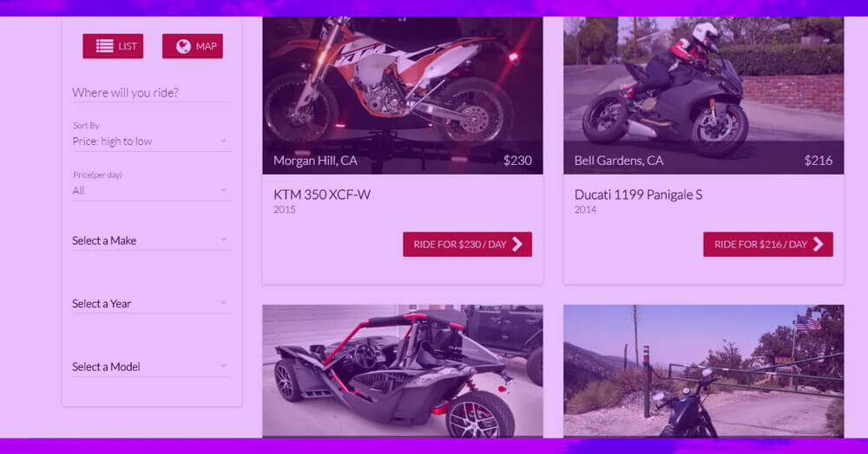The width and height of the screenshot is (868, 454).
Task: View the Ducati Panigale photo
Action: coord(704,95)
